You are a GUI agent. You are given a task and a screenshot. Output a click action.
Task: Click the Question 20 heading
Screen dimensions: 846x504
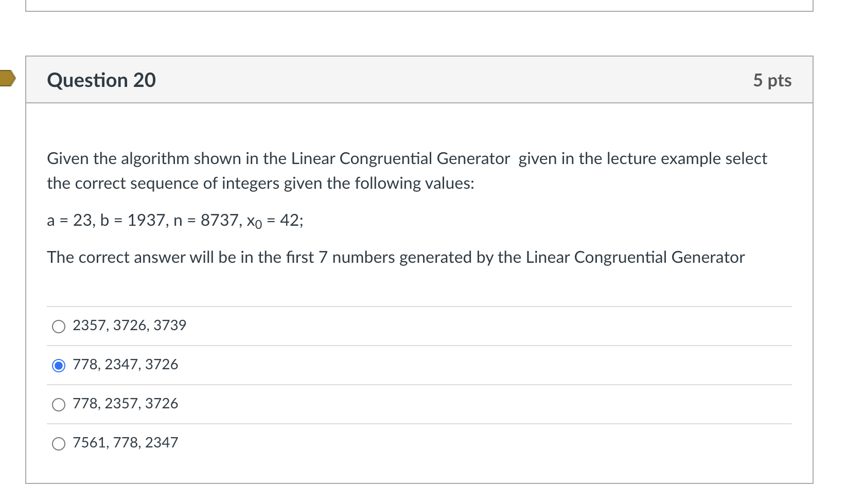(x=101, y=80)
